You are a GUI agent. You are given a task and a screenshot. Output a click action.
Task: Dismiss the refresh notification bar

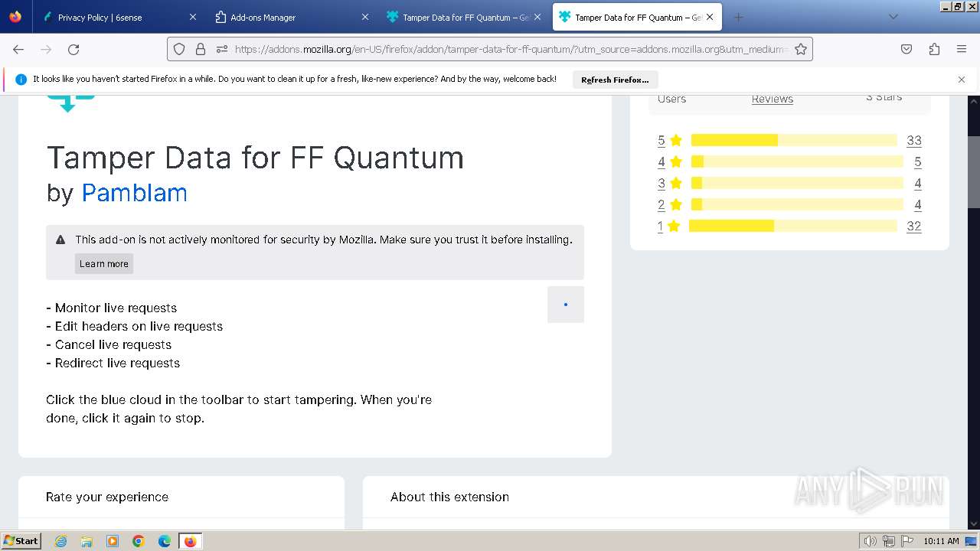[x=962, y=80]
